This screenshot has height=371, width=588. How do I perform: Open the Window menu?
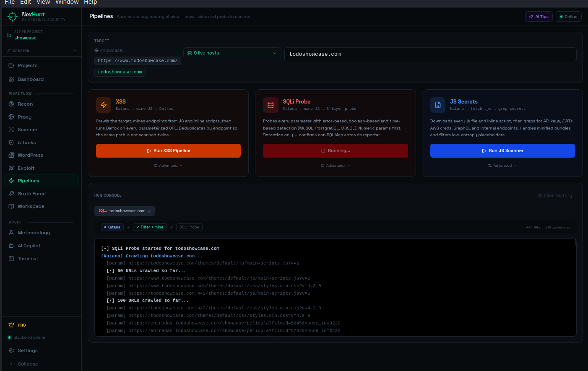(67, 2)
